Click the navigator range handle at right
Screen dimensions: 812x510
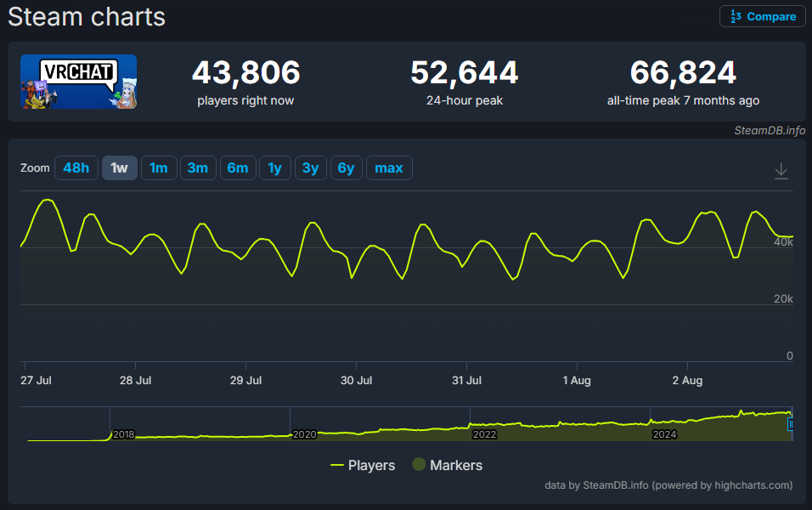point(792,424)
